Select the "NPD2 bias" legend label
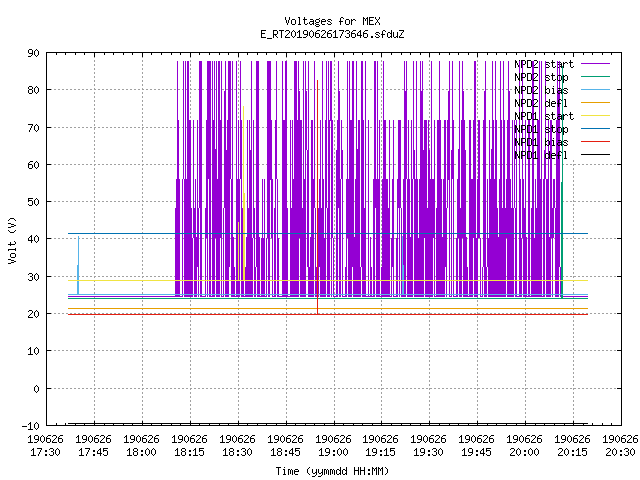 [541, 90]
